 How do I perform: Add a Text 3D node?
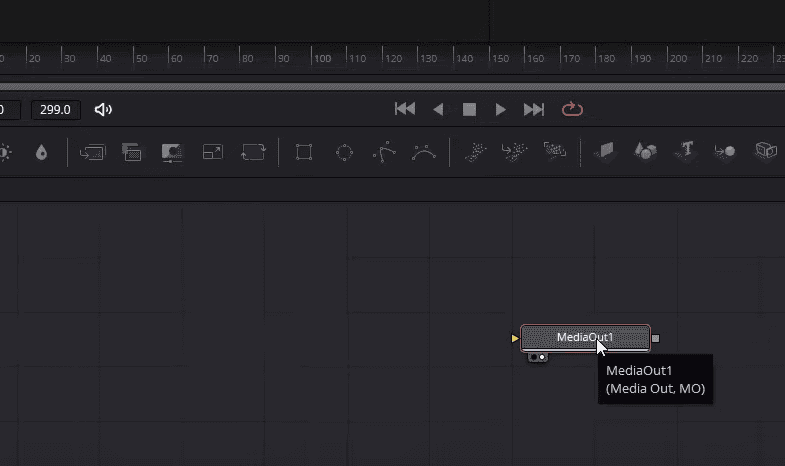(685, 150)
